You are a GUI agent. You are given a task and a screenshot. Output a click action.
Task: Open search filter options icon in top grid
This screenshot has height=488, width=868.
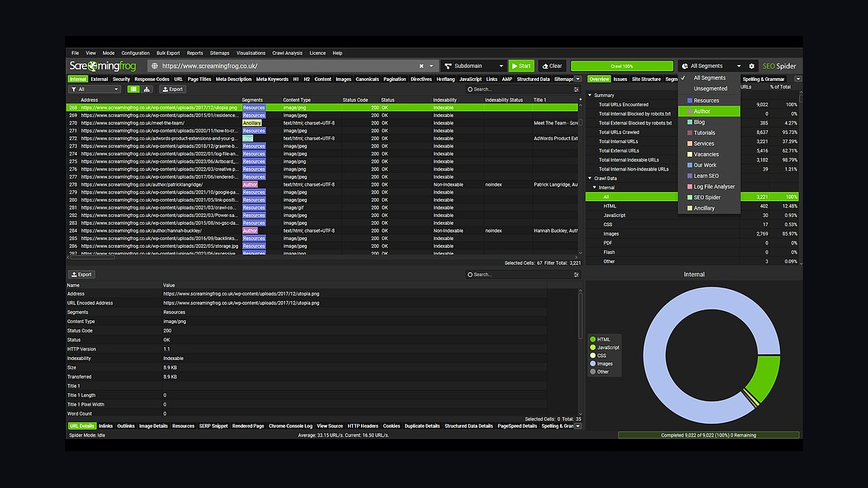point(576,90)
